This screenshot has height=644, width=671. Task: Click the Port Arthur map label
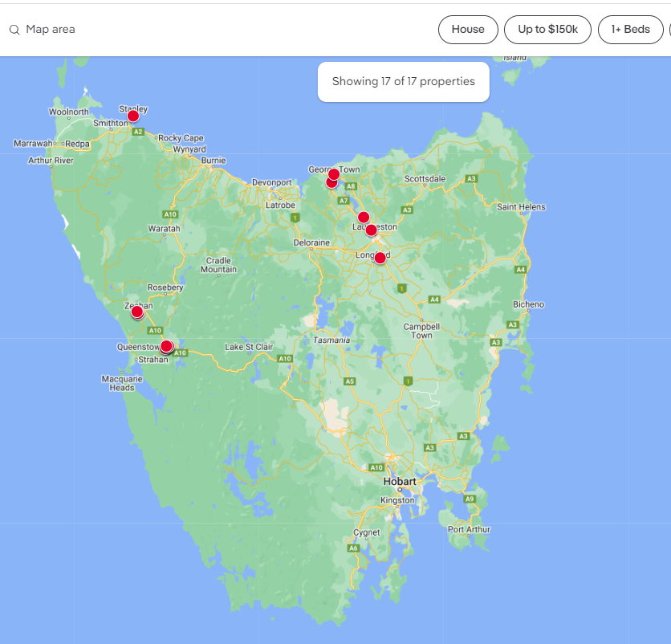tap(469, 529)
